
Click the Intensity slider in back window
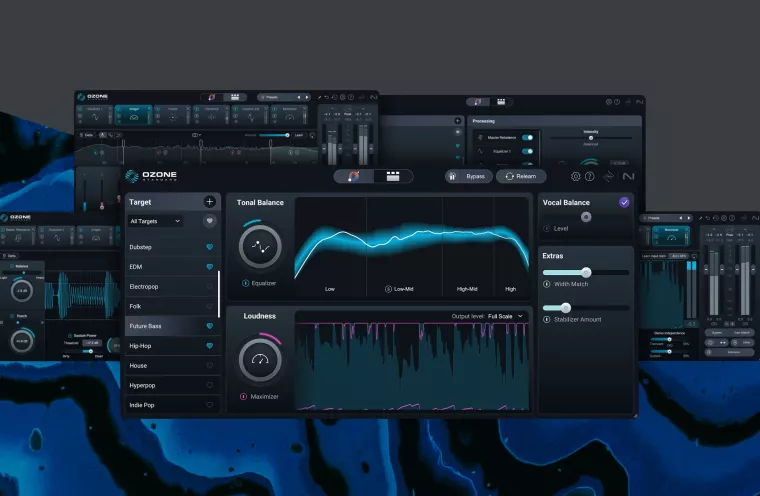click(590, 138)
